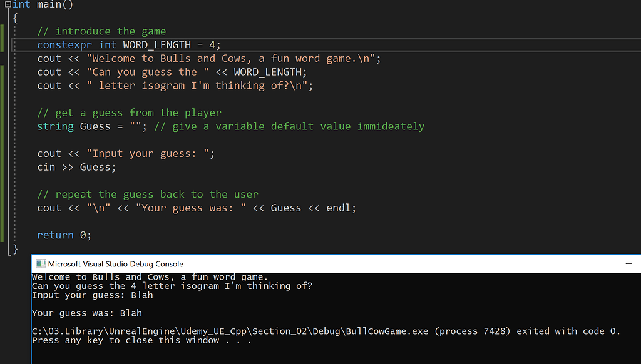This screenshot has width=641, height=364.
Task: Click the "int" keyword before main()
Action: click(x=21, y=4)
